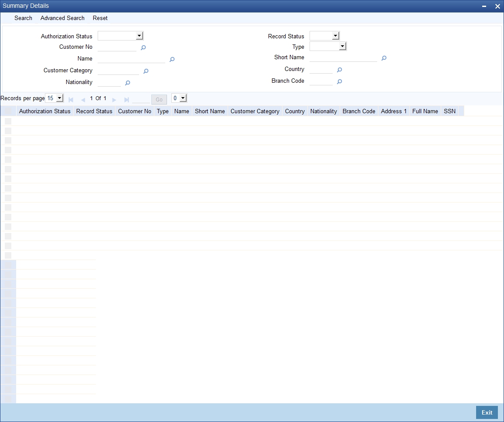Go to next page arrow

pyautogui.click(x=114, y=100)
